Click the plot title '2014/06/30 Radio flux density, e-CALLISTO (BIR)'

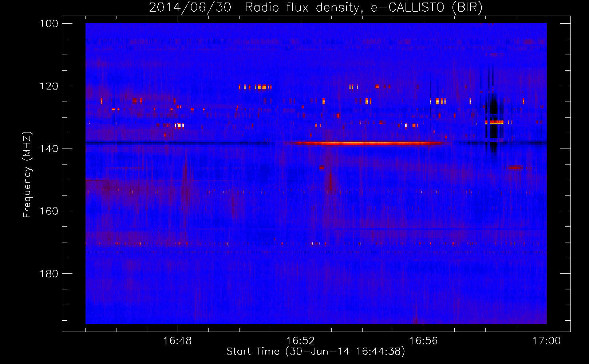click(316, 7)
